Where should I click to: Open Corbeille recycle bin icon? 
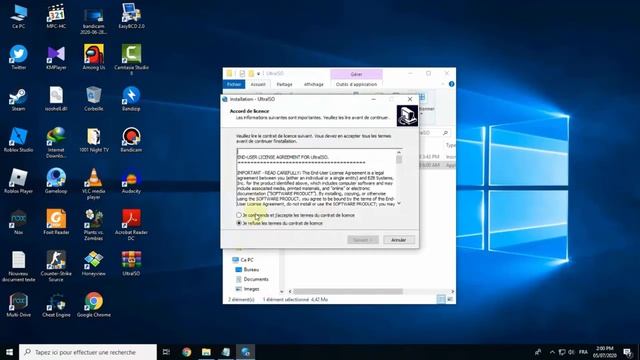93,99
